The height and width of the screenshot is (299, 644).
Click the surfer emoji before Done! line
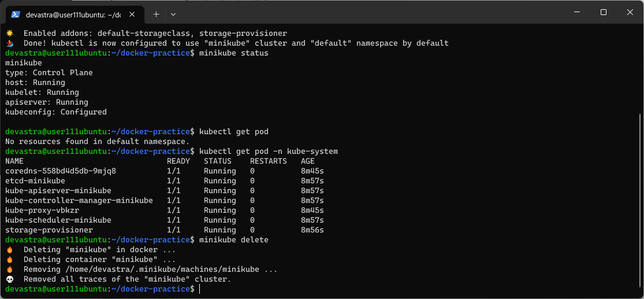click(10, 43)
